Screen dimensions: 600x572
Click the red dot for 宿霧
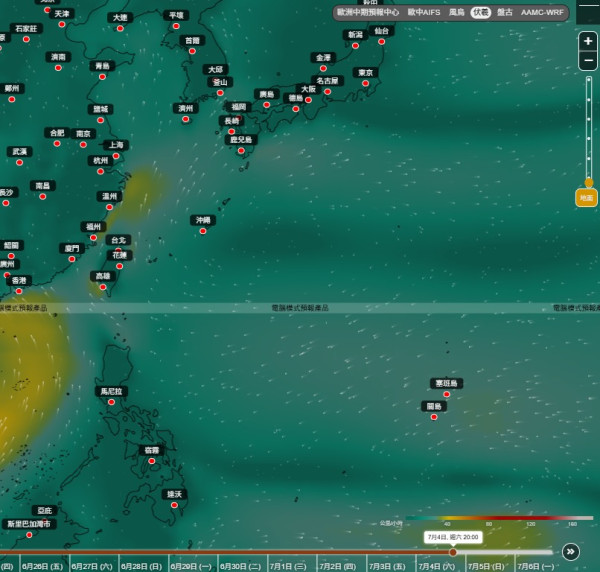[152, 461]
